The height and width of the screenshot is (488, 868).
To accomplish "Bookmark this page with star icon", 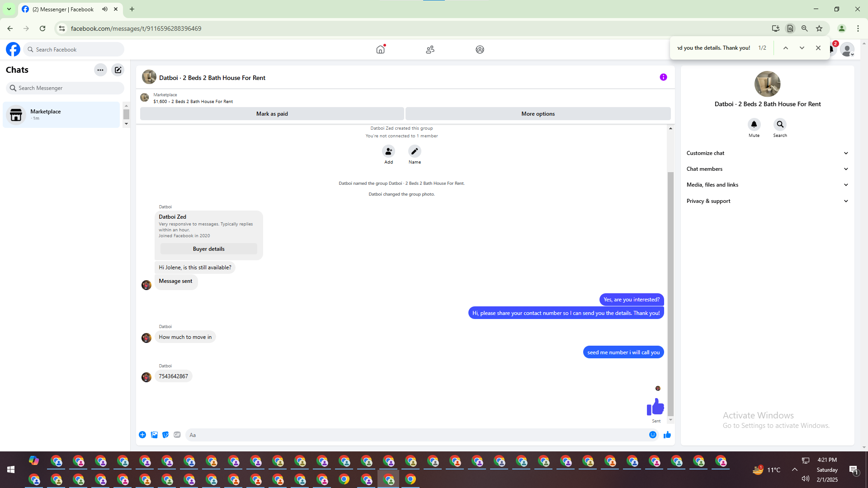I will (x=819, y=28).
